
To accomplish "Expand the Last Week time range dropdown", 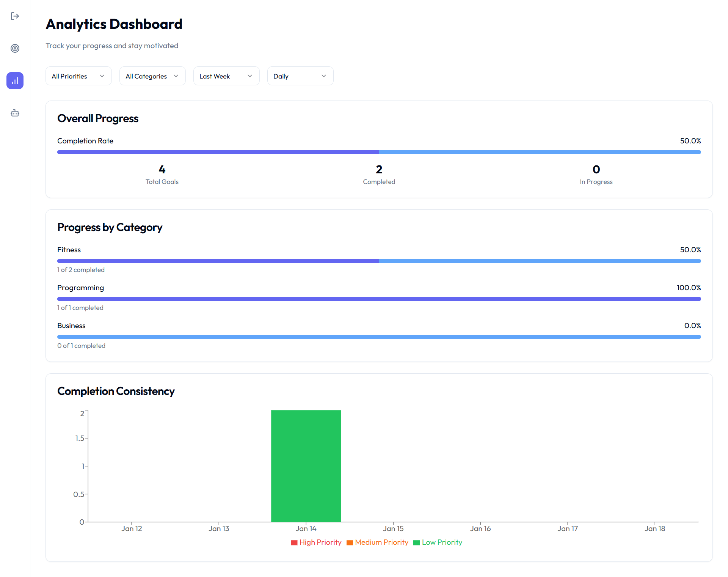I will pyautogui.click(x=226, y=76).
